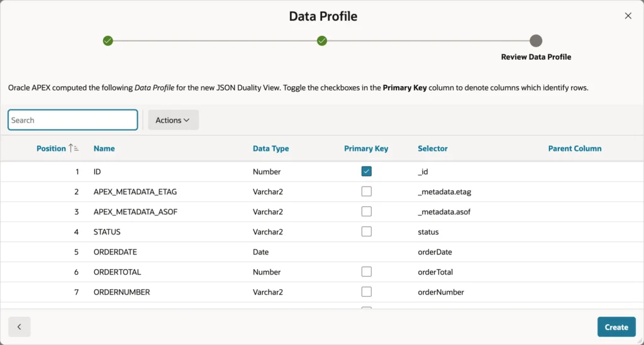The width and height of the screenshot is (644, 345).
Task: Uncheck Primary Key for the ID row
Action: pyautogui.click(x=367, y=172)
